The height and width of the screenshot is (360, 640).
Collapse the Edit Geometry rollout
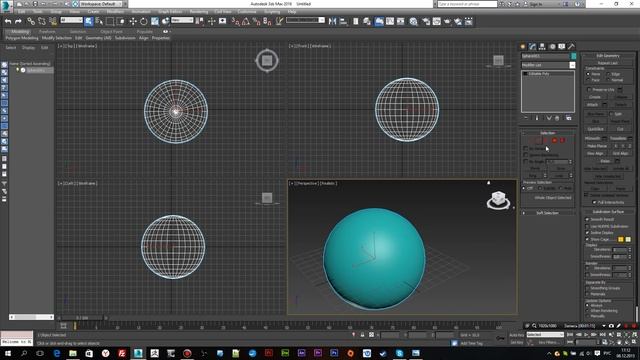coord(608,56)
